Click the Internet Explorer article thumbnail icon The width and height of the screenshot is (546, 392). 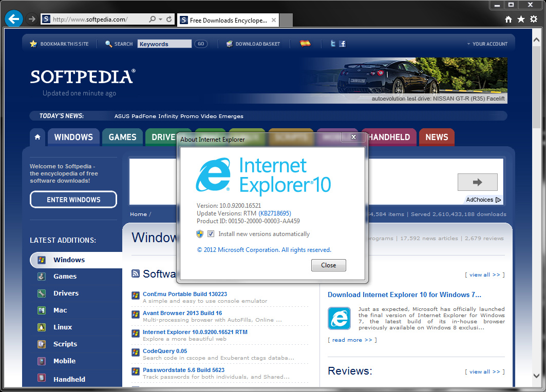(x=339, y=318)
